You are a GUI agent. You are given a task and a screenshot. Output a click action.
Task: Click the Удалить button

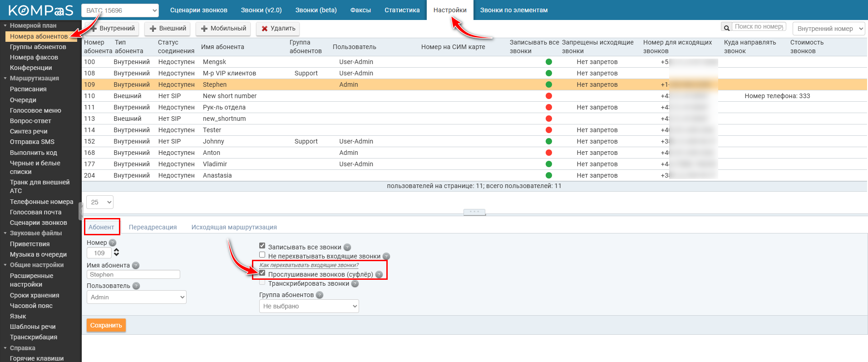pos(278,29)
